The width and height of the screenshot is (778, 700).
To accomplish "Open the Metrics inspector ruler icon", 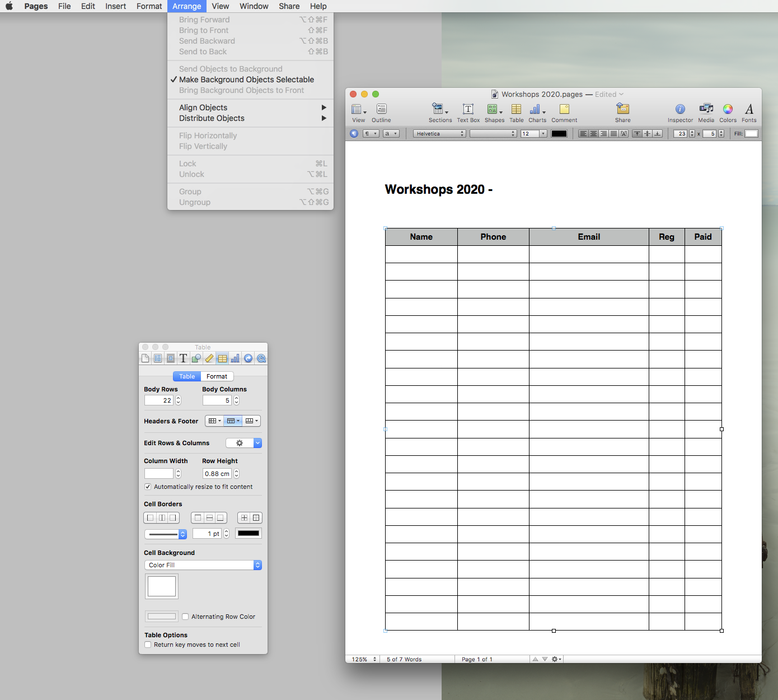I will click(209, 358).
